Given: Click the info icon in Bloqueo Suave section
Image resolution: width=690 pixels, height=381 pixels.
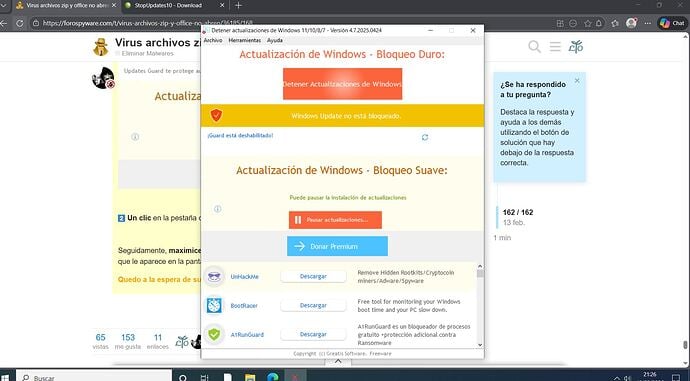Looking at the screenshot, I should [x=217, y=209].
